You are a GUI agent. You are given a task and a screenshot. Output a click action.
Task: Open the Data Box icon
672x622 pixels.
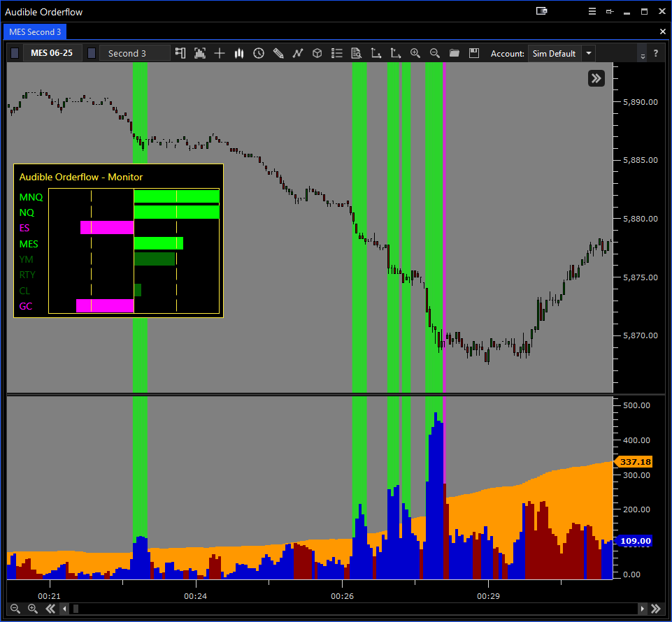200,53
